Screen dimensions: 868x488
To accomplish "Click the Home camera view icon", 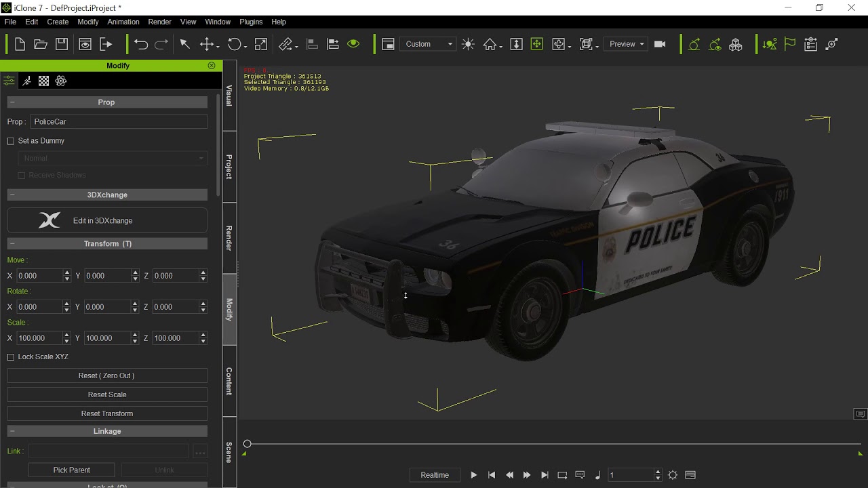I will pyautogui.click(x=490, y=44).
